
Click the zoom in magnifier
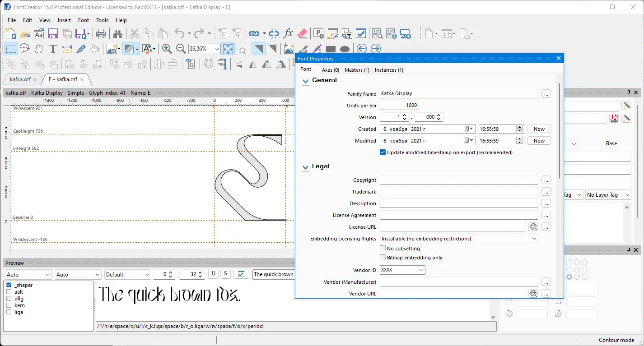pyautogui.click(x=167, y=49)
